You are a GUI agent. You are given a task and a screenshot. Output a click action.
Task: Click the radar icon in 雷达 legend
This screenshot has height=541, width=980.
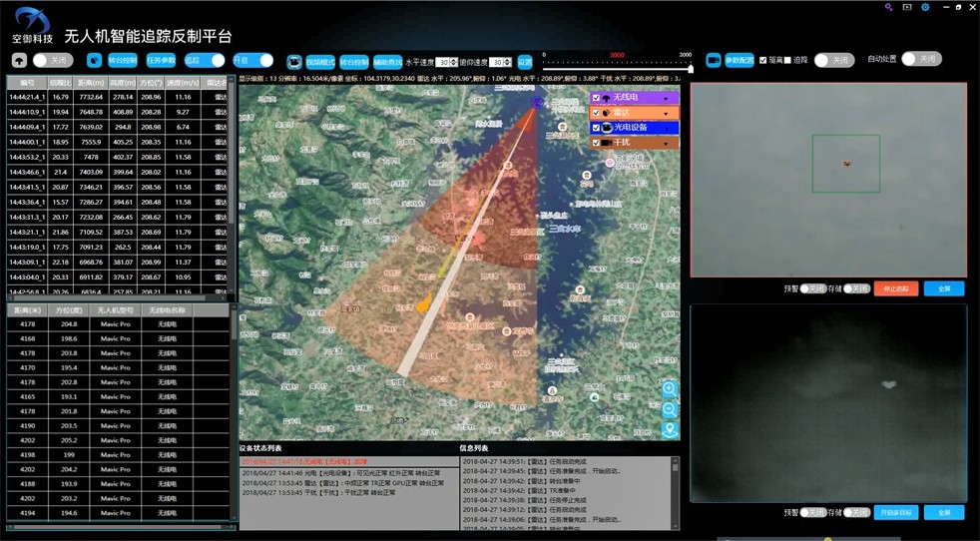[x=606, y=113]
